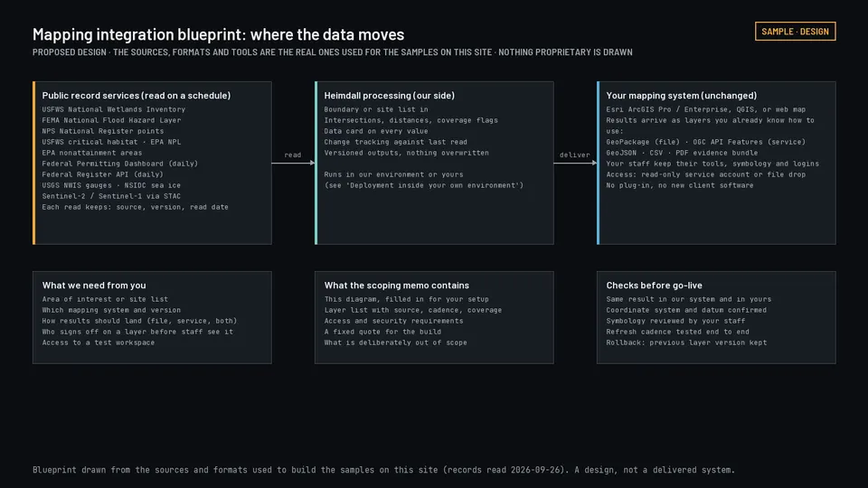Click 'FEMA National Flood Hazard Layer' line
Screen dimensions: 868x488
click(x=111, y=120)
